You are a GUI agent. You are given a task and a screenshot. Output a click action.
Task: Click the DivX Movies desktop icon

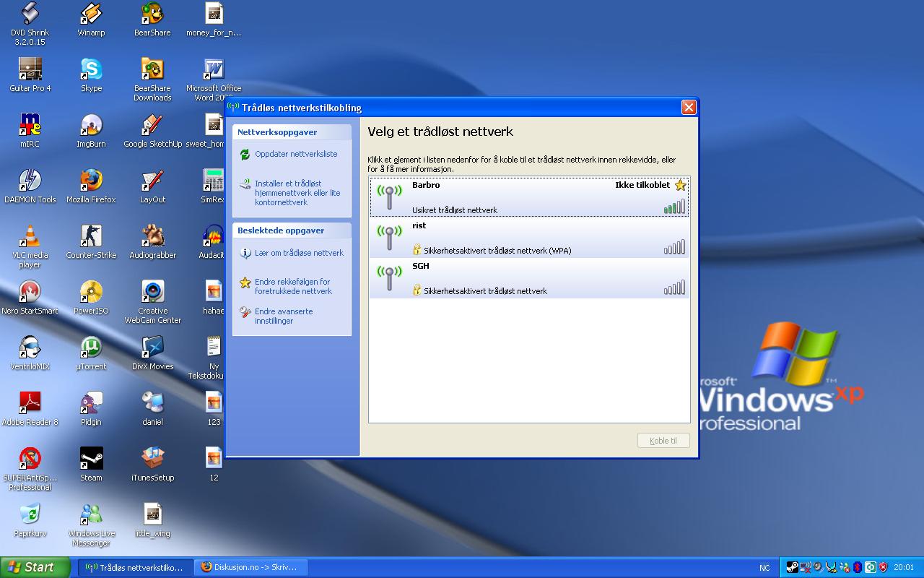(x=152, y=353)
